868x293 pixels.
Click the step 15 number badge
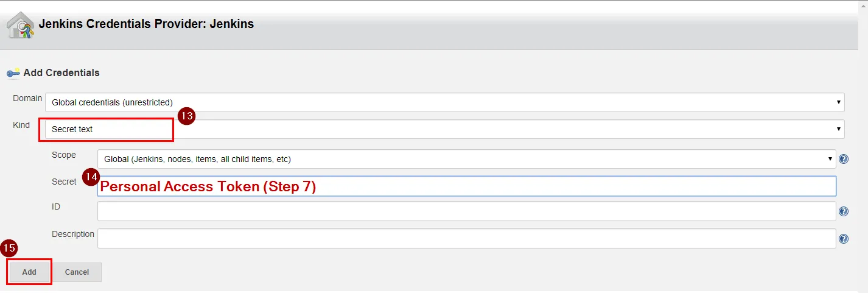(9, 249)
